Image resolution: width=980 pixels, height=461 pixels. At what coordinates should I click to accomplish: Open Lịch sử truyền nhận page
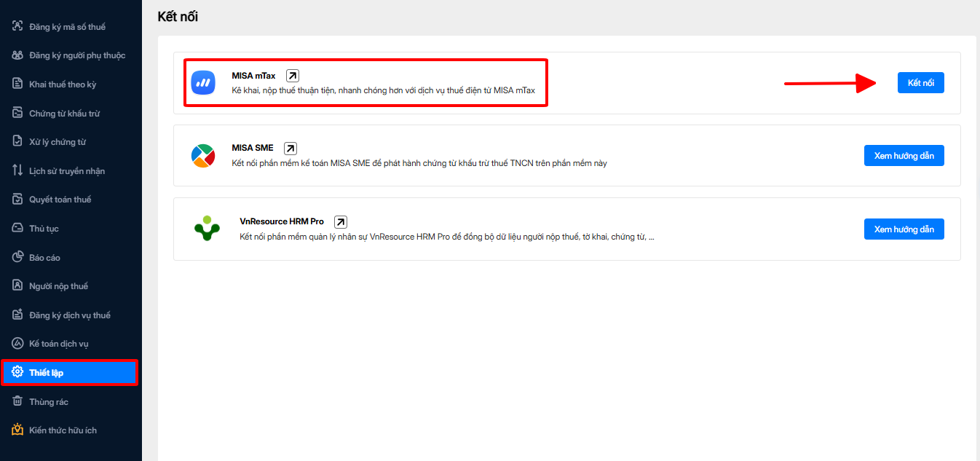[71, 170]
